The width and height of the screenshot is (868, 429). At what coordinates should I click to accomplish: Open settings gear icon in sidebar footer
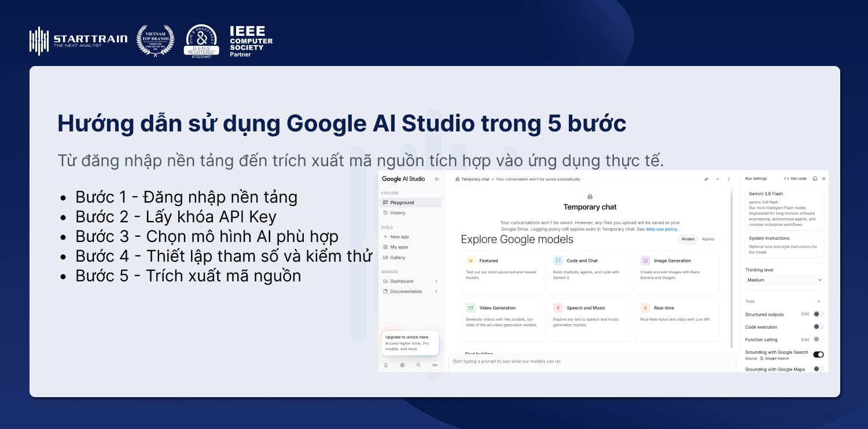[402, 365]
